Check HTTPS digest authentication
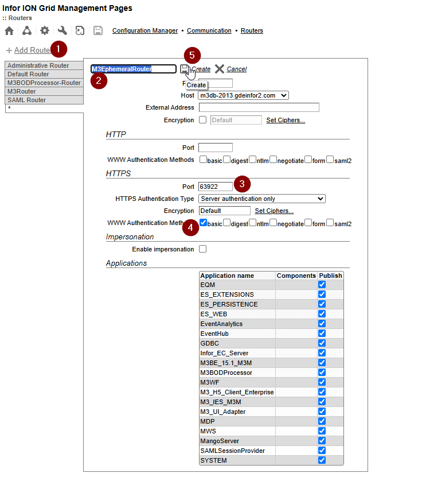 226,222
